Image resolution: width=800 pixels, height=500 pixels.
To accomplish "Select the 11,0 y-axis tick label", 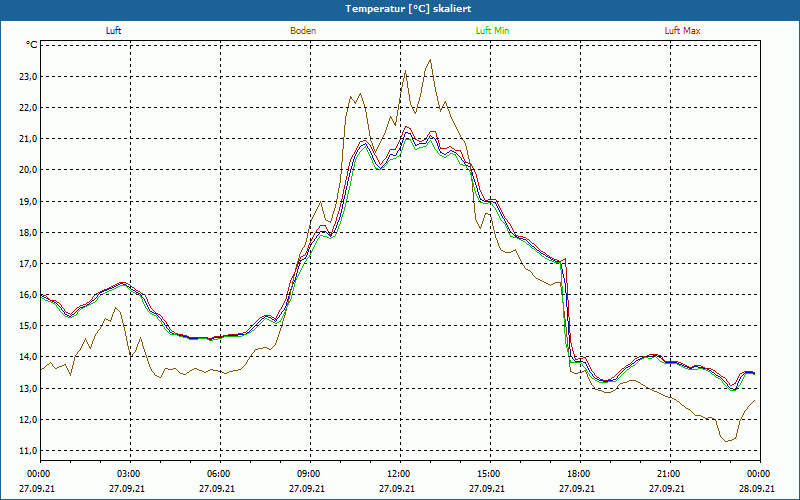I will [26, 451].
